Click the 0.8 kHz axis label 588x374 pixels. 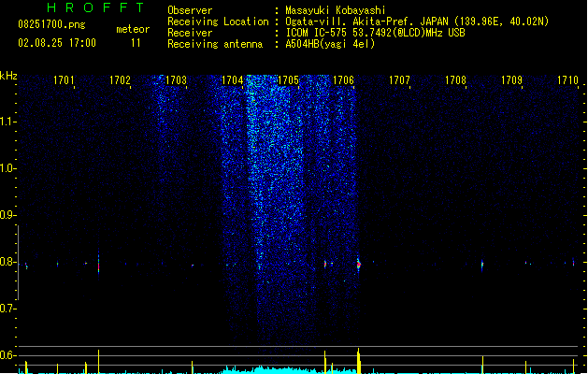[x=7, y=262]
